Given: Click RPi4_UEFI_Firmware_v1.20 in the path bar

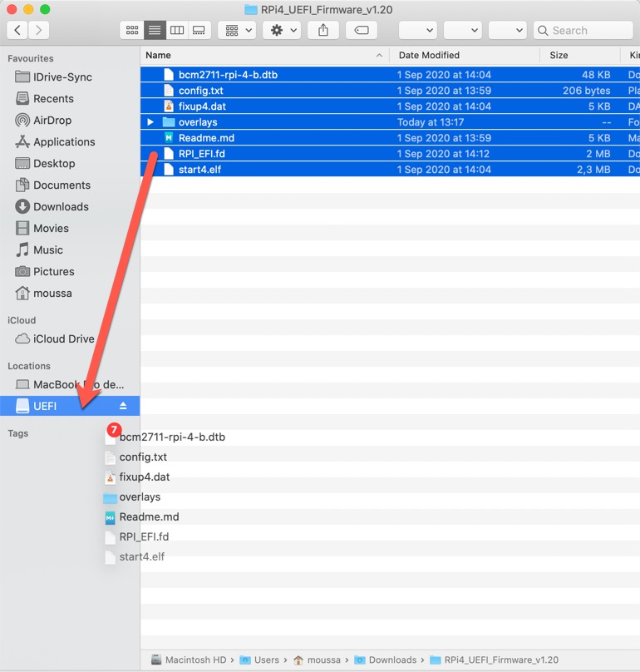Looking at the screenshot, I should tap(495, 660).
